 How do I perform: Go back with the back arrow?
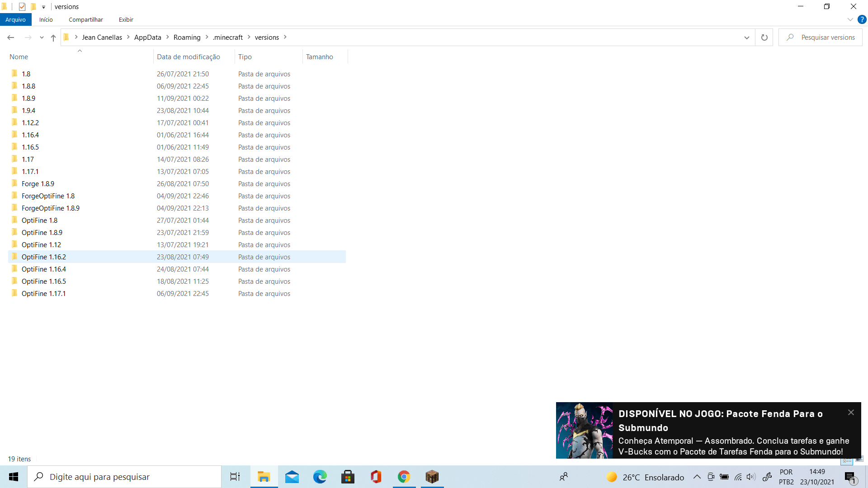(11, 38)
